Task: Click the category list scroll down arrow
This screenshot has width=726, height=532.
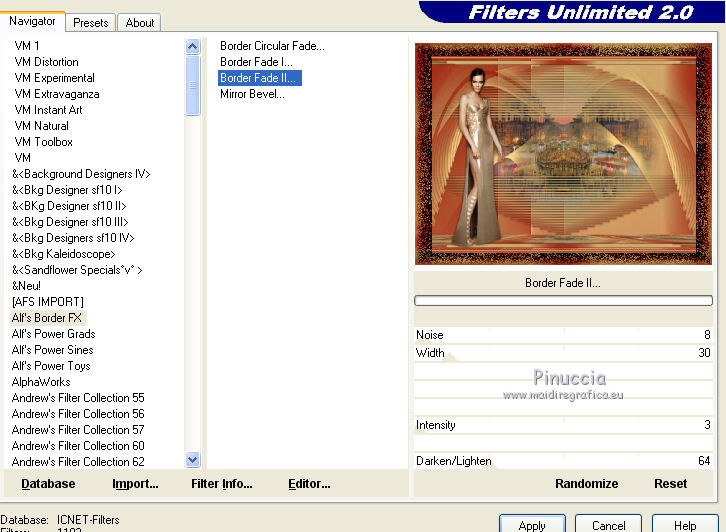Action: (x=193, y=459)
